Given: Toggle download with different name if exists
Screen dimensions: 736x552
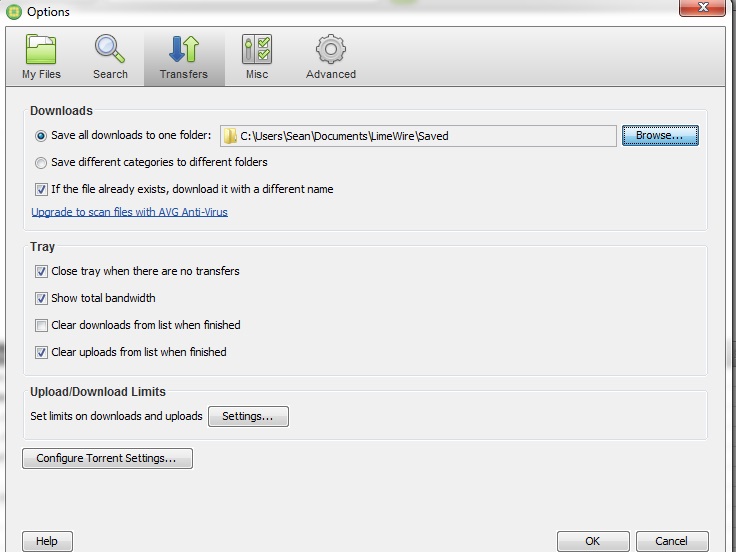Looking at the screenshot, I should pos(41,189).
